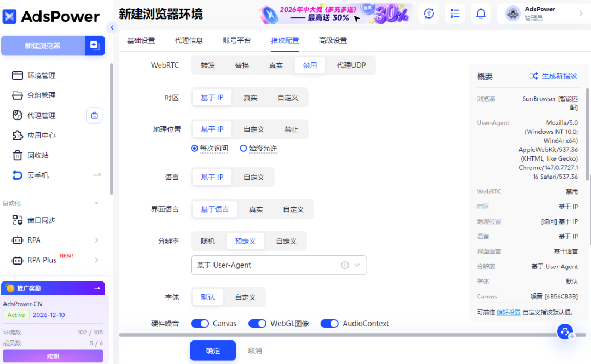Expand the RPA submenu chevron
The height and width of the screenshot is (364, 591).
[x=97, y=240]
